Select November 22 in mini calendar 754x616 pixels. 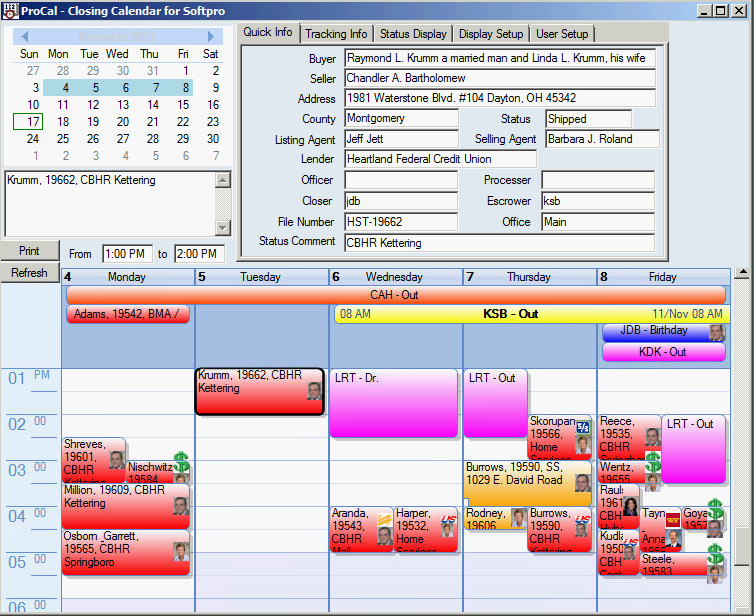[x=183, y=122]
